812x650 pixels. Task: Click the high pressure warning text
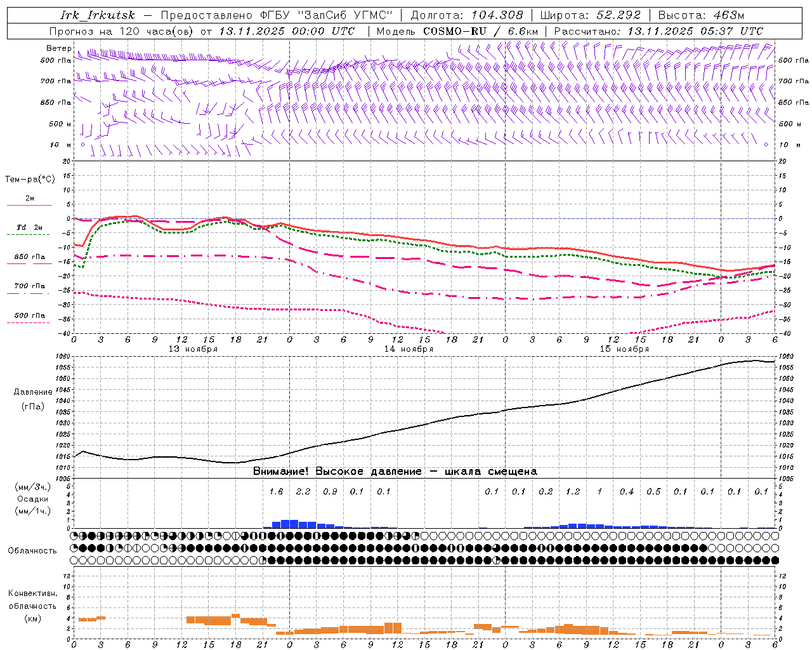tap(395, 471)
